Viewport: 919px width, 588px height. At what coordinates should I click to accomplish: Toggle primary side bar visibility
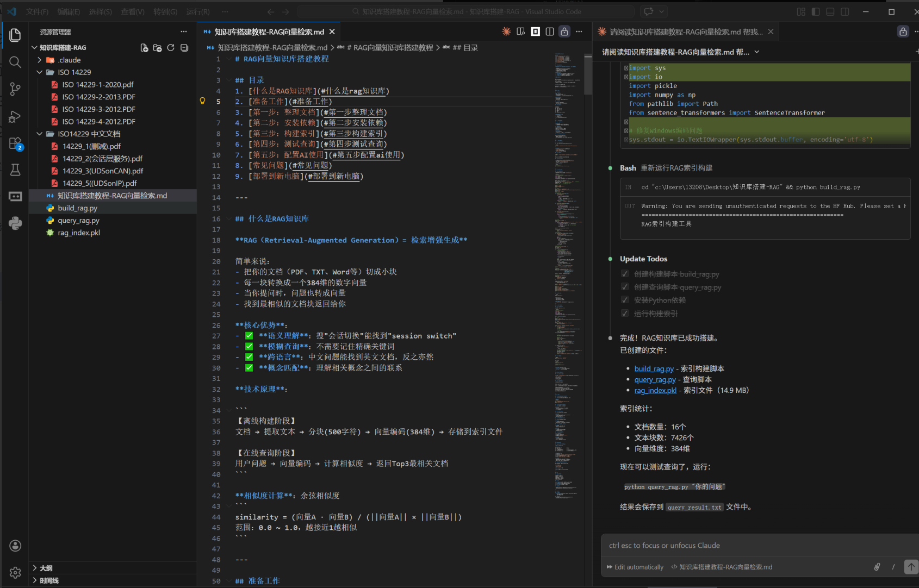(x=816, y=11)
